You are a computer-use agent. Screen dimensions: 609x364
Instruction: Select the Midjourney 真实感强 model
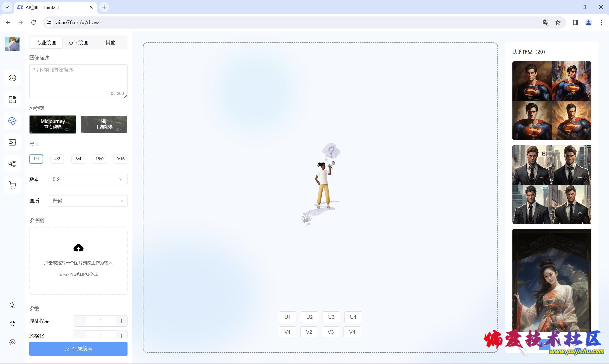click(53, 124)
